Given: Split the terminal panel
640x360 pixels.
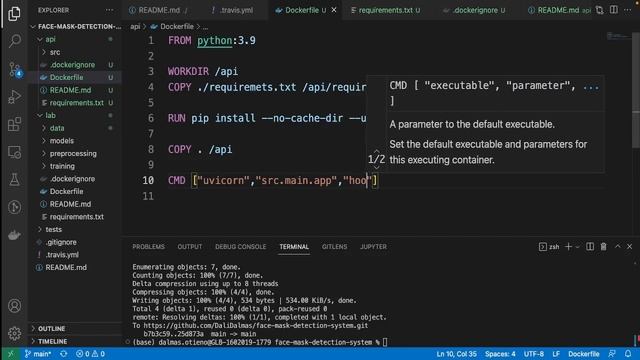Looking at the screenshot, I should (590, 247).
